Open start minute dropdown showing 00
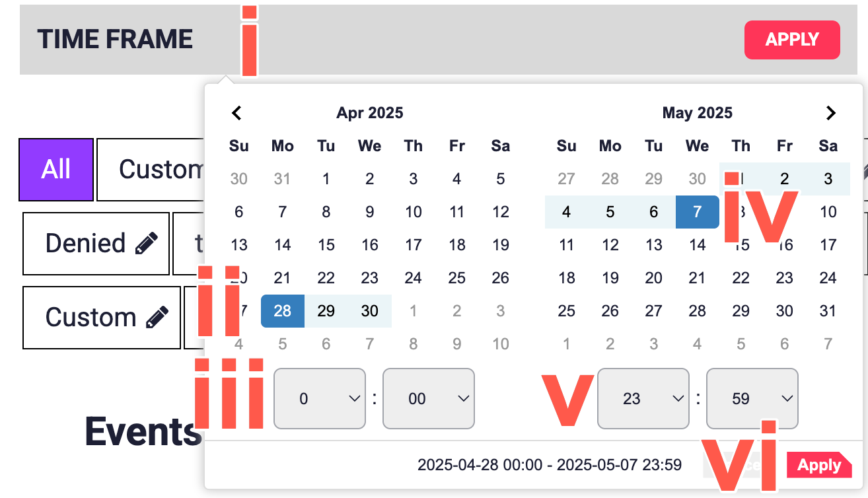Screen dimensions: 868x498 (429, 398)
